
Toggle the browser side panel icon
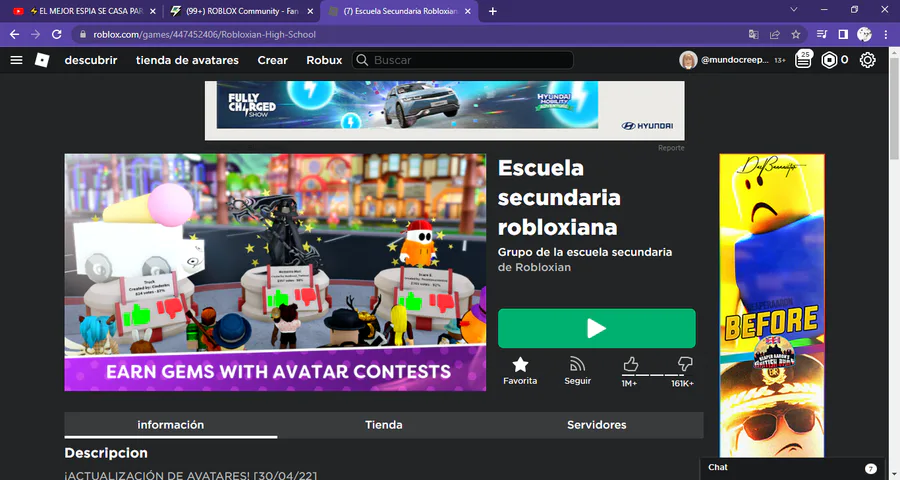coord(843,34)
